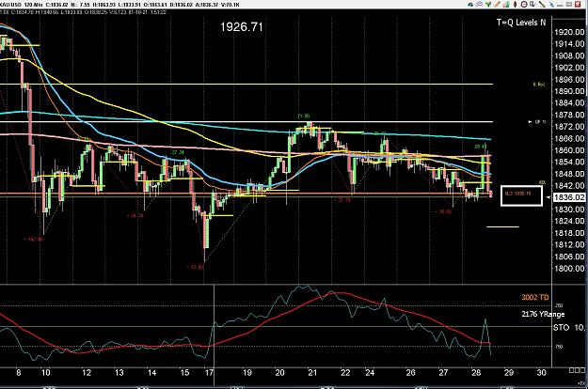Click date label 17 on time axis

(209, 372)
